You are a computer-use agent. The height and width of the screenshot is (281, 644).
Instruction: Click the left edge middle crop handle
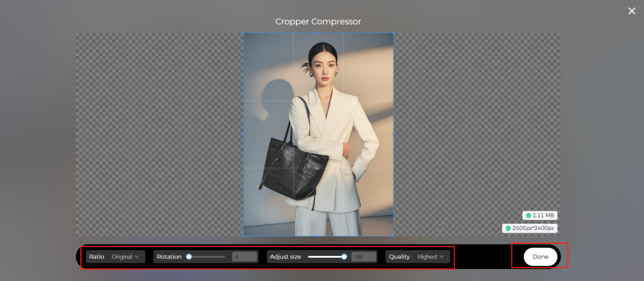coord(243,135)
